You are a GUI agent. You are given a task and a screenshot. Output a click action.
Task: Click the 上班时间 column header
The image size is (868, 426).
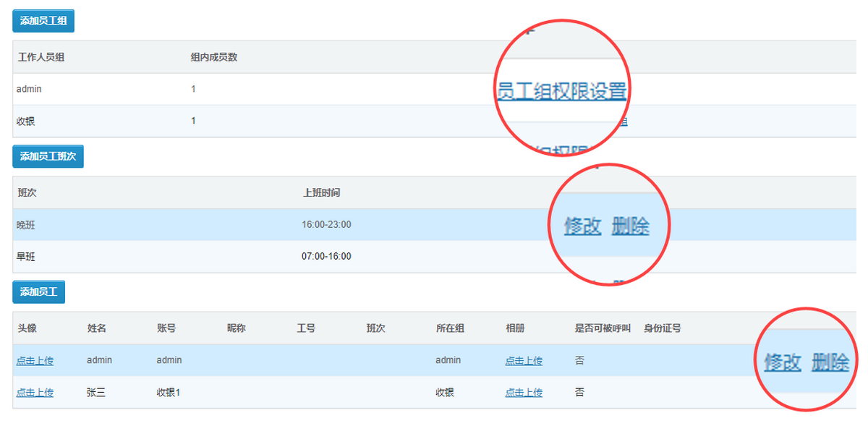coord(321,193)
